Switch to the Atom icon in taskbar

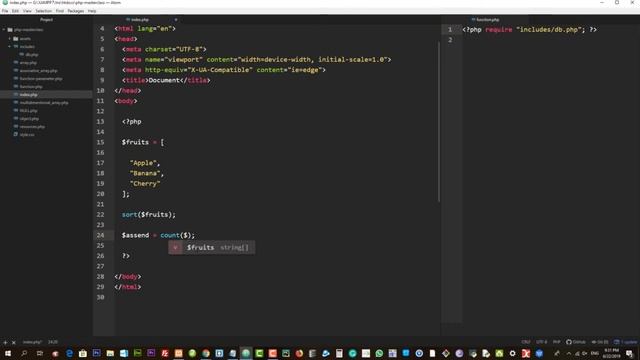(x=246, y=353)
